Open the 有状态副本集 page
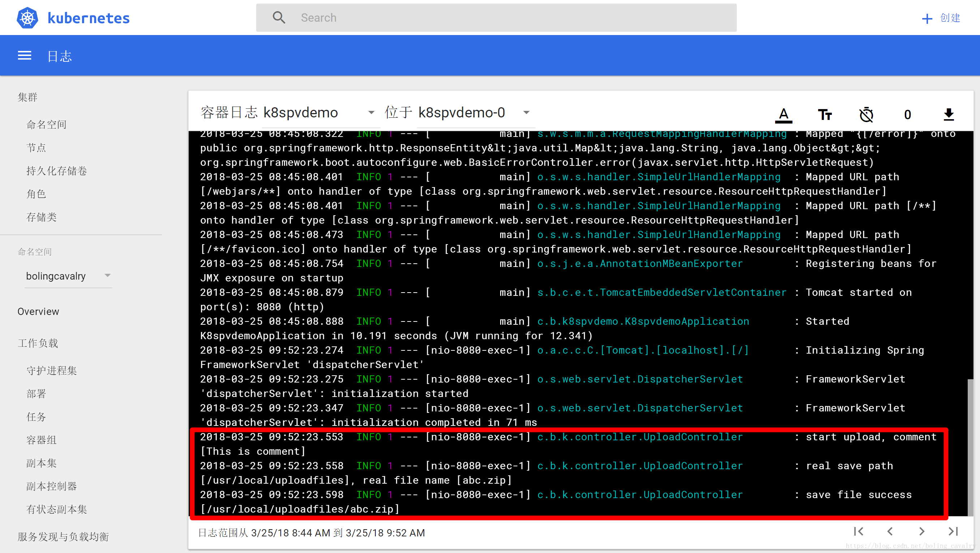 pos(57,509)
